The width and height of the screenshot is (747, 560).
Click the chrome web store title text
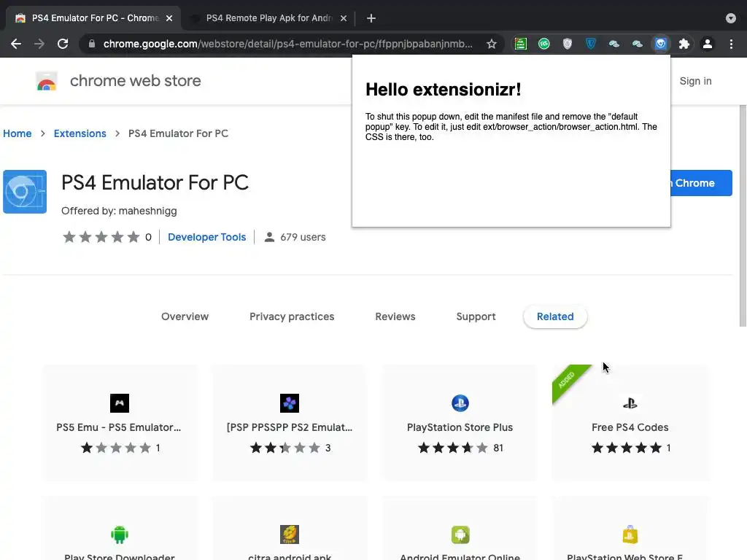pos(135,81)
